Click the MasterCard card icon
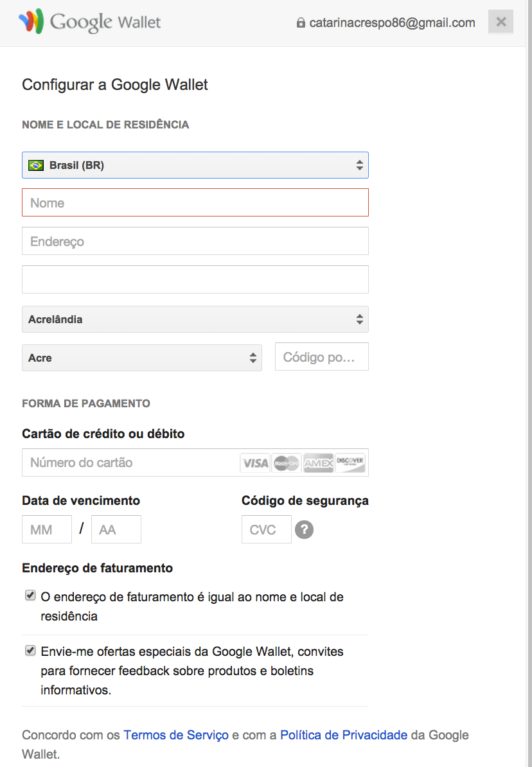Screen dimensions: 532x767 [x=287, y=463]
